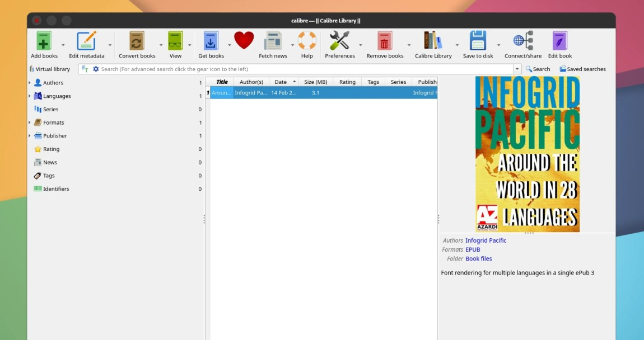This screenshot has height=340, width=644.
Task: Click the 'Infogrid Pa...' author cell
Action: [251, 93]
